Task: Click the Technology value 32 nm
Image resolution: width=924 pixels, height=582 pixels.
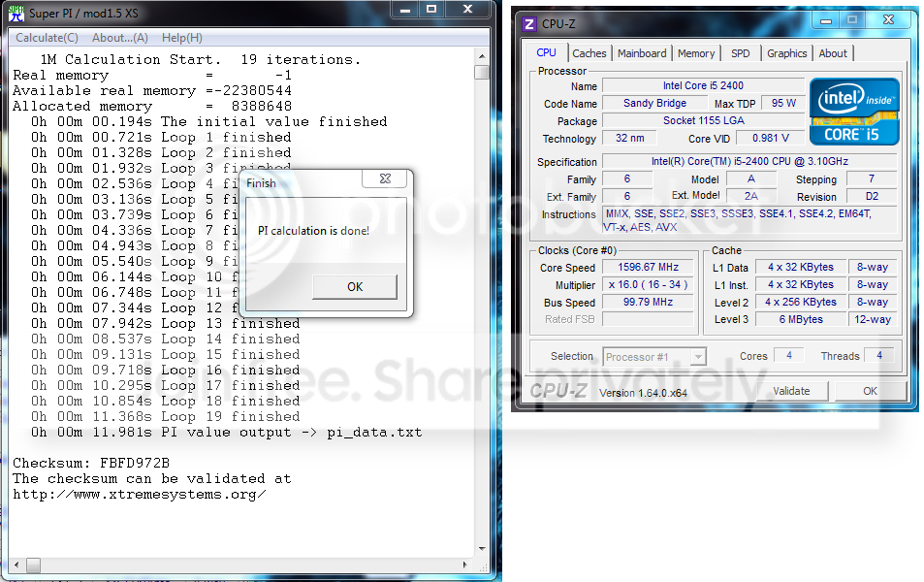Action: 629,138
